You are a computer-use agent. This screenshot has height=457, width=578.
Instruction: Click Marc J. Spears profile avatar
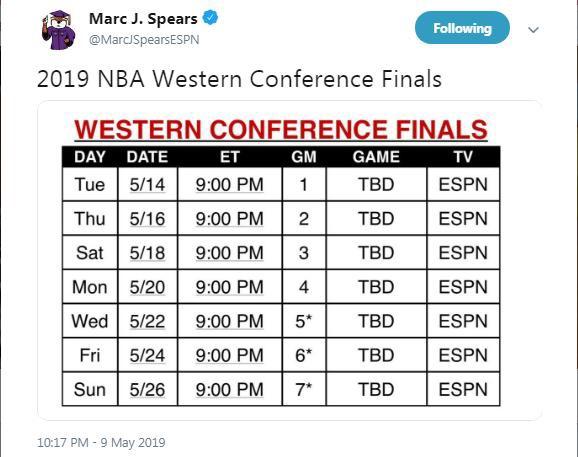click(x=59, y=30)
